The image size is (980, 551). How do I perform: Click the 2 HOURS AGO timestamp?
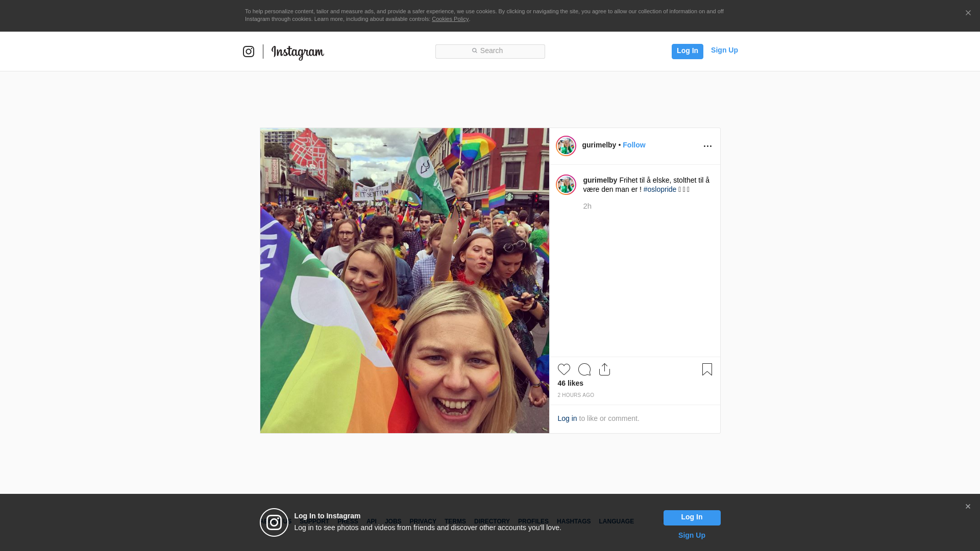[576, 395]
